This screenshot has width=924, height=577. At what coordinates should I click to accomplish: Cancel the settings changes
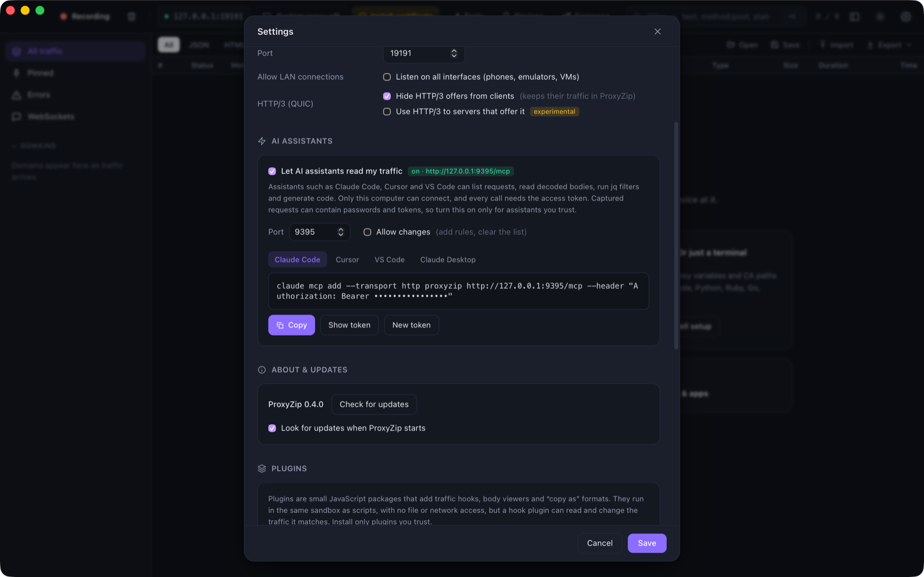[600, 543]
